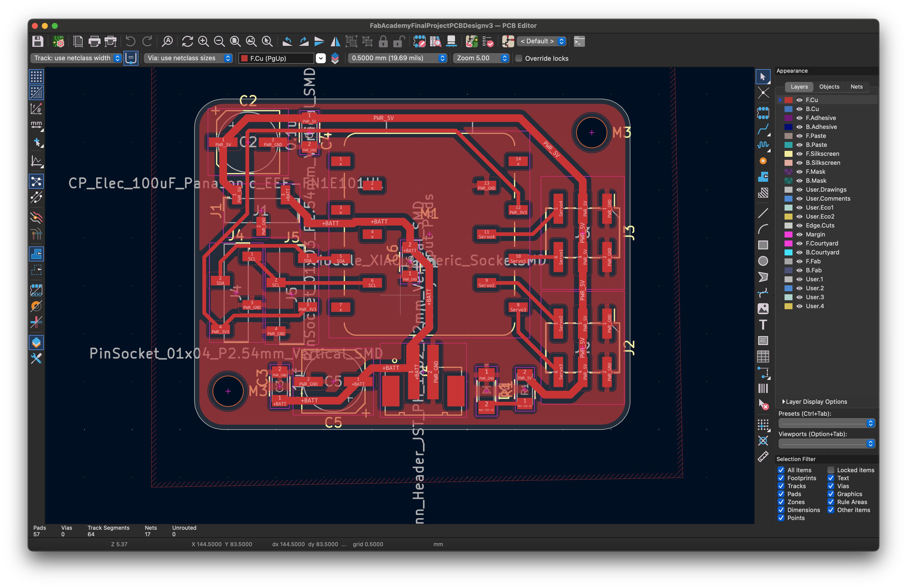Click the Print icon
The width and height of the screenshot is (907, 588).
click(94, 41)
